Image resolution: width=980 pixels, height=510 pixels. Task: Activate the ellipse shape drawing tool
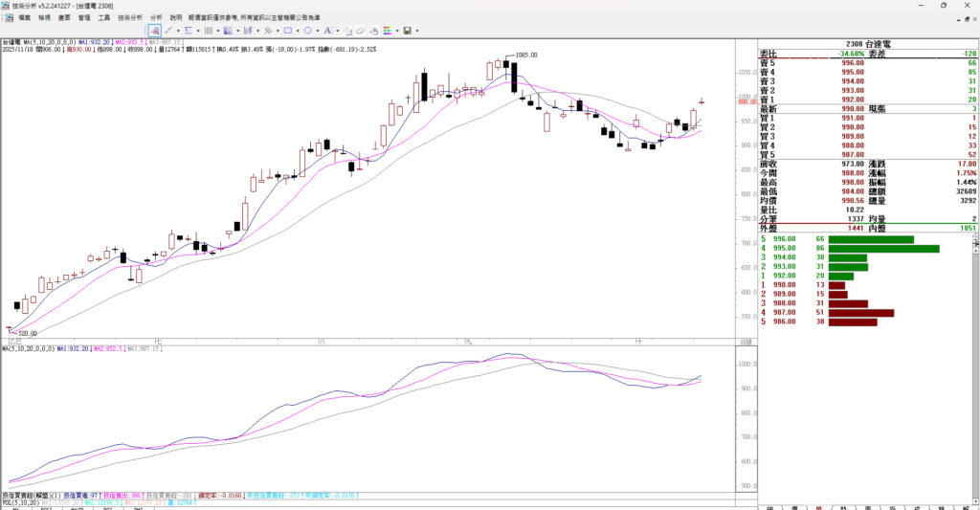pyautogui.click(x=307, y=31)
